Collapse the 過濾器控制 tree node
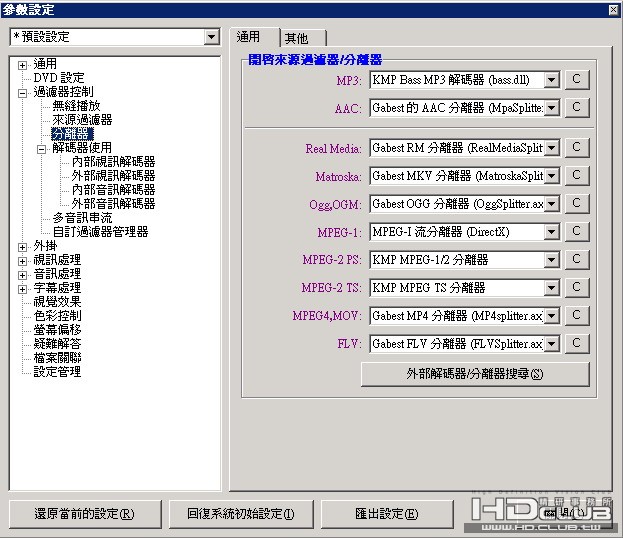623x538 pixels. (22, 93)
